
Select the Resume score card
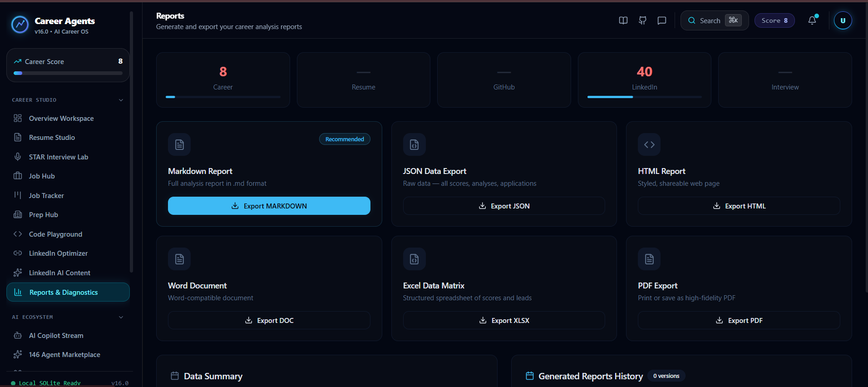(x=364, y=80)
